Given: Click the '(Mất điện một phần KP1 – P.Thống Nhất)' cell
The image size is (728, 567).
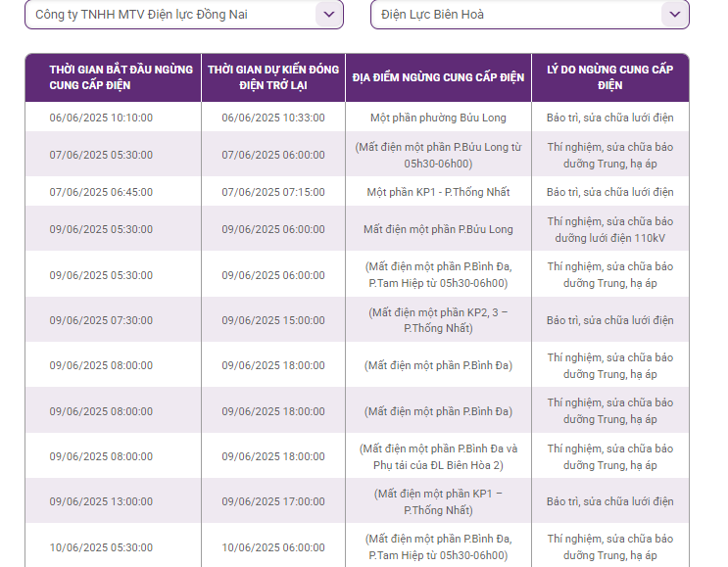Looking at the screenshot, I should [438, 501].
